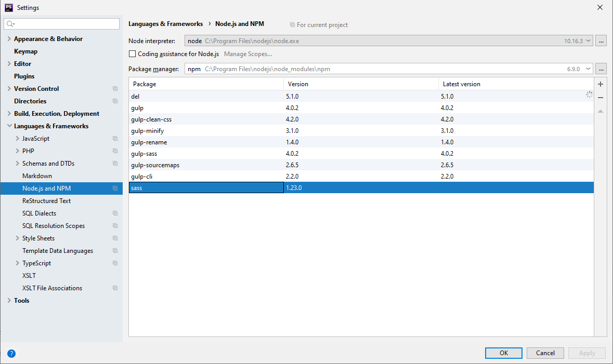Open Manage Scopes settings
613x364 pixels.
(248, 53)
